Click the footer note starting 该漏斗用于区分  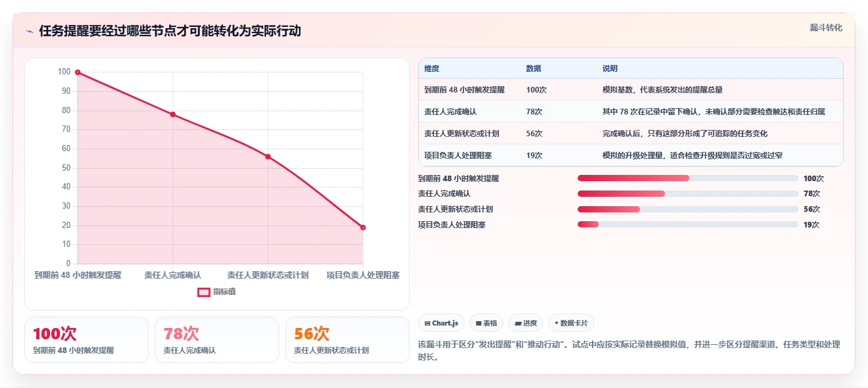(629, 351)
